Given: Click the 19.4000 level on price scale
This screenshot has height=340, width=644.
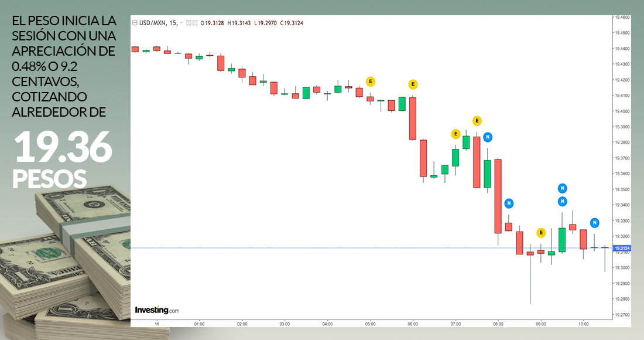Looking at the screenshot, I should tap(621, 111).
